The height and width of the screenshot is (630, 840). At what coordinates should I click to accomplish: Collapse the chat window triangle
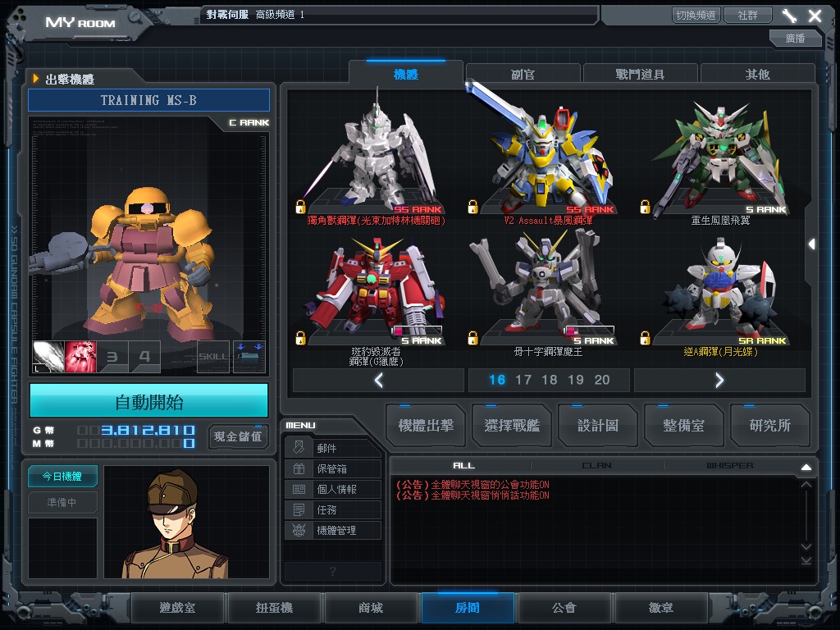click(x=806, y=467)
